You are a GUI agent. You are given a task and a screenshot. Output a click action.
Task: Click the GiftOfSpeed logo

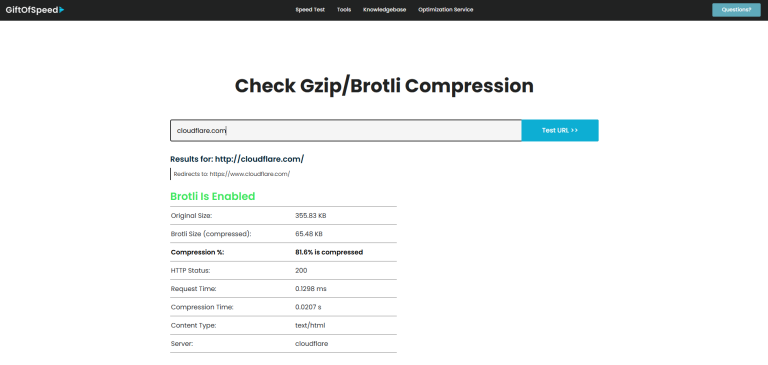[35, 9]
